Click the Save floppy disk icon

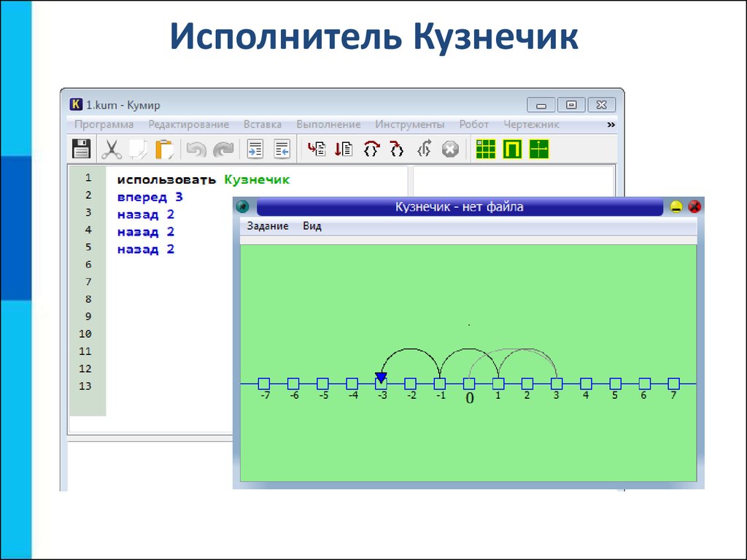tap(82, 149)
